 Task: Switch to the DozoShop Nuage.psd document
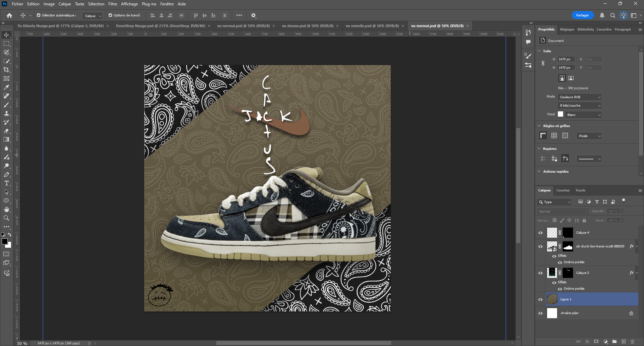coord(161,26)
